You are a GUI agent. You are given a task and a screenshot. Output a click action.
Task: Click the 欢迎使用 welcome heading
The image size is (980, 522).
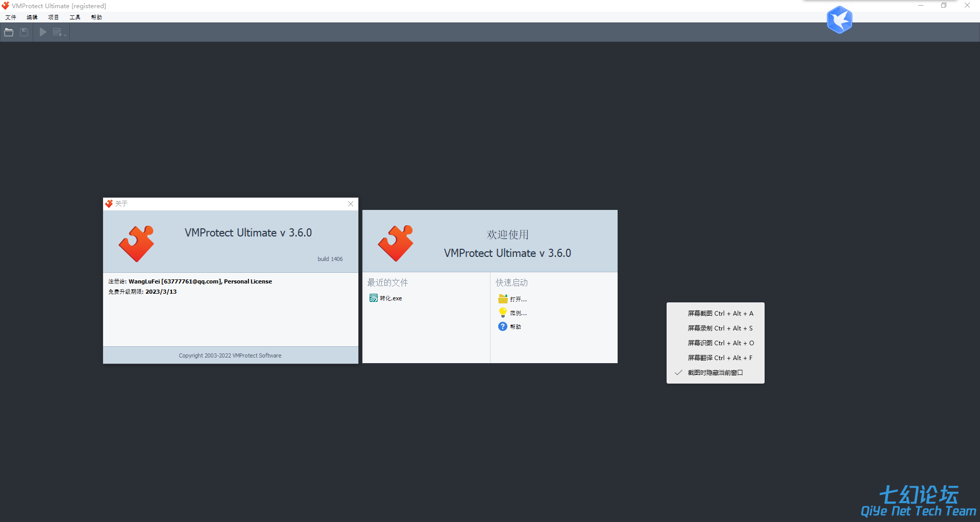(x=508, y=234)
